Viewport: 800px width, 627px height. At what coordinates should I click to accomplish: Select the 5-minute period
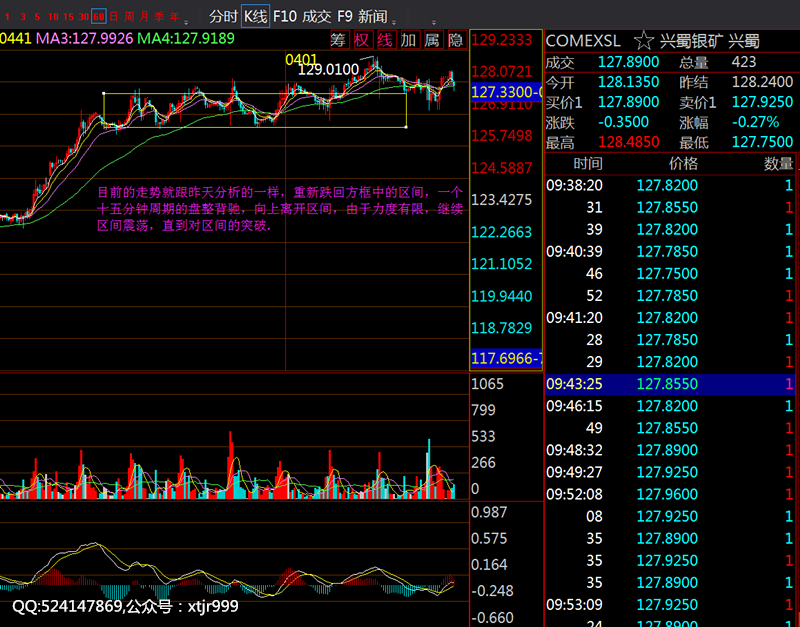37,17
